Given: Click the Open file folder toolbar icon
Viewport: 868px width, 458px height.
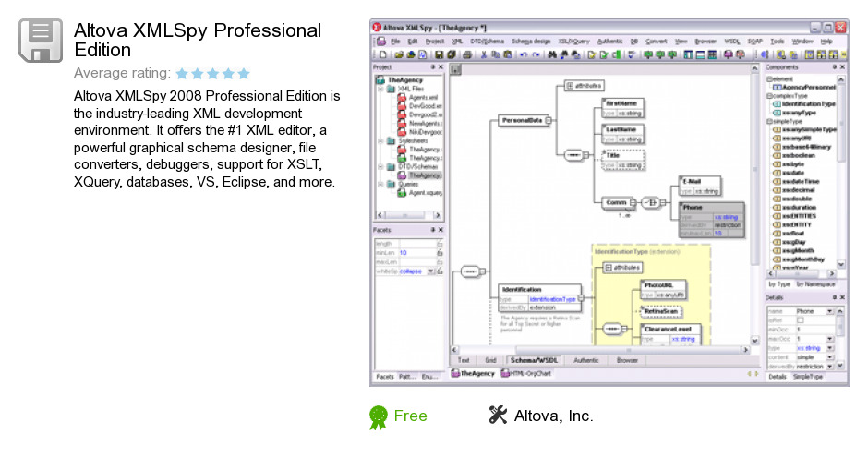Looking at the screenshot, I should coord(399,54).
